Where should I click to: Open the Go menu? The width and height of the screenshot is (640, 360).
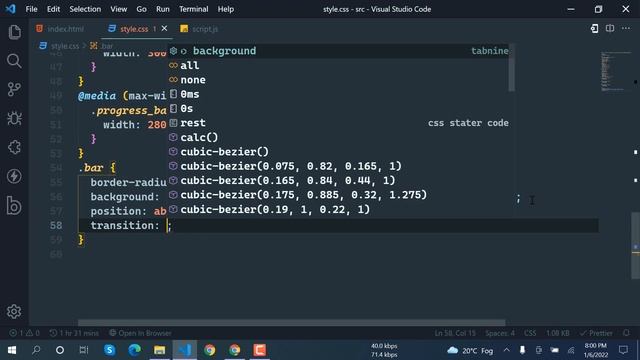click(141, 9)
